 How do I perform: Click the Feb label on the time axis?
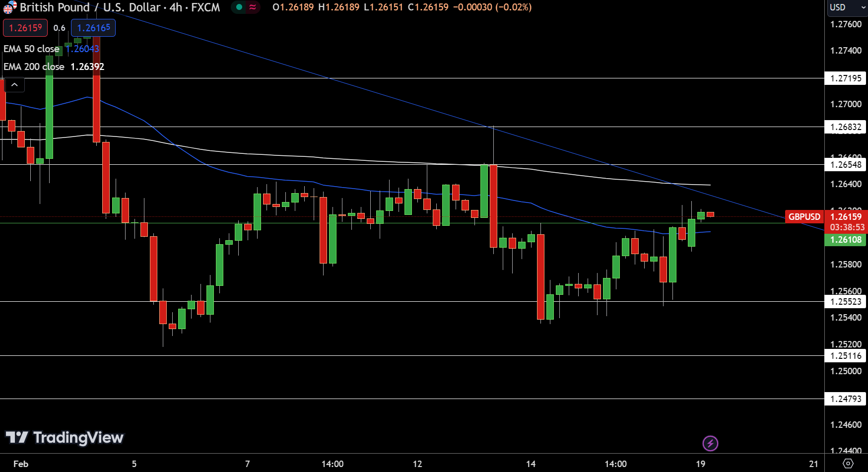(x=21, y=464)
